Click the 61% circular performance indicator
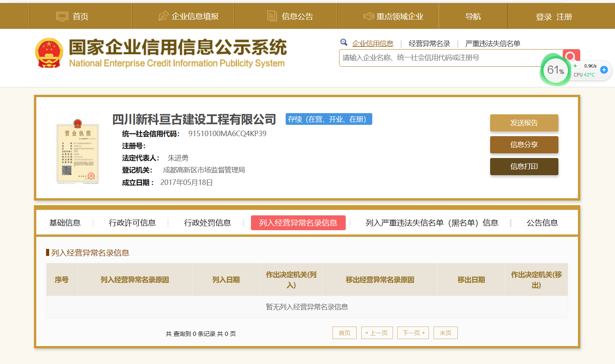This screenshot has width=615, height=364. pos(556,70)
